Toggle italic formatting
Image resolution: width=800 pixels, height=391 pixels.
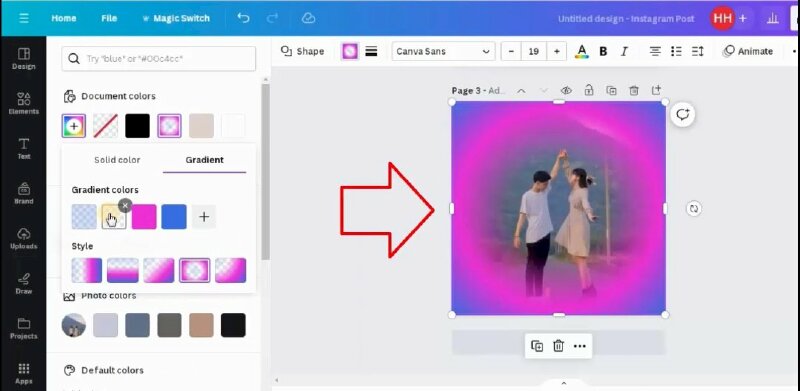tap(624, 51)
